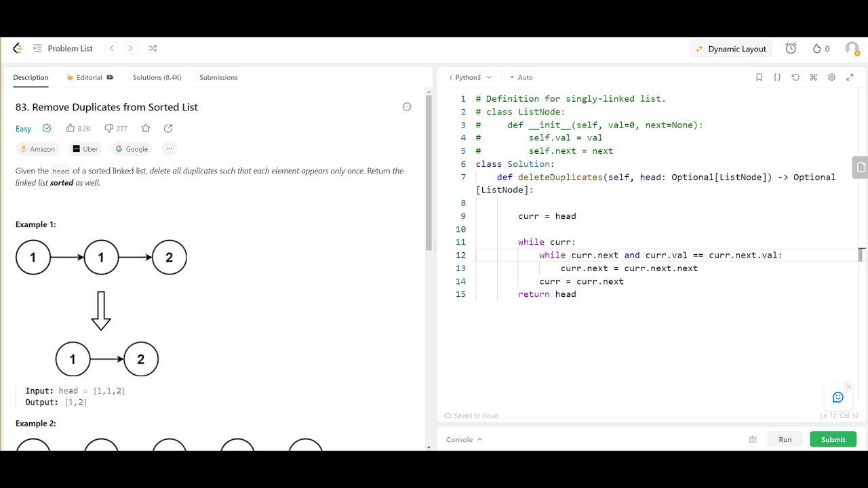
Task: Share the problem via share icon
Action: (168, 128)
